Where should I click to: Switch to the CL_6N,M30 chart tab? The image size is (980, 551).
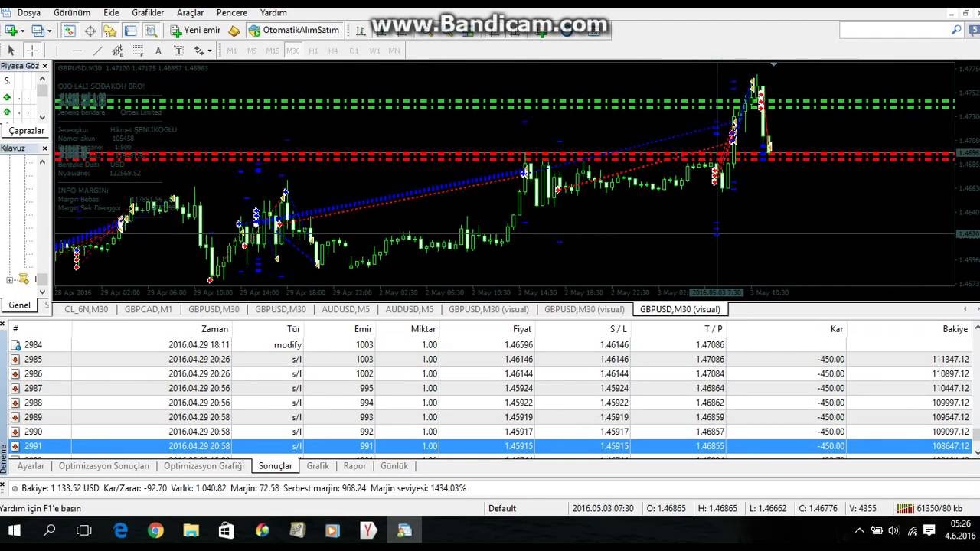tap(86, 309)
